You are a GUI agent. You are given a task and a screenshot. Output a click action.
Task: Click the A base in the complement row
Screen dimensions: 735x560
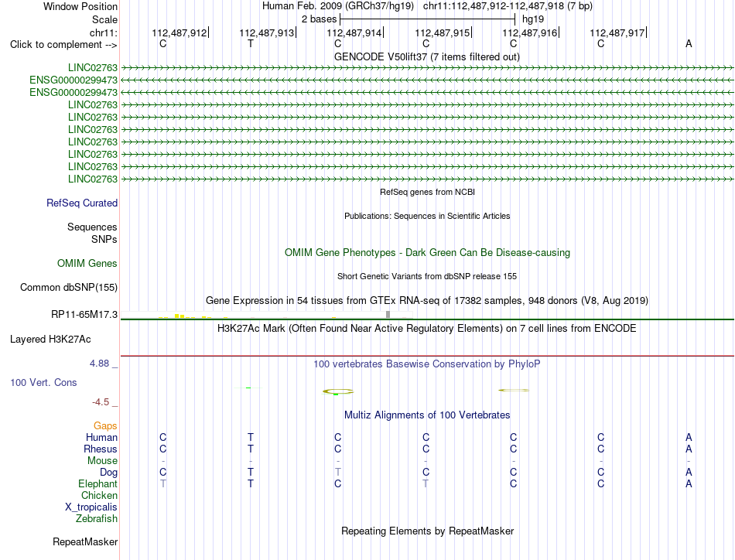coord(689,43)
